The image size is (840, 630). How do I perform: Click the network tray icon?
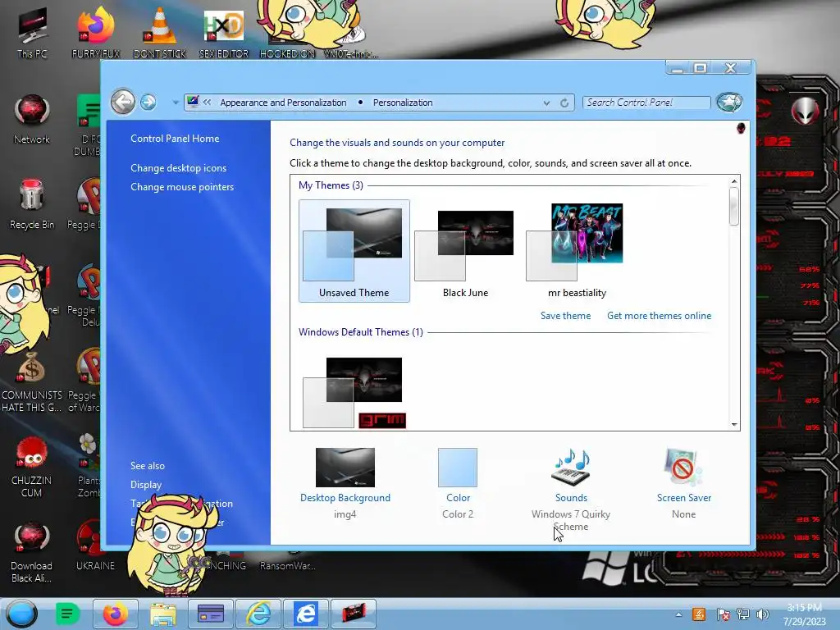[743, 614]
